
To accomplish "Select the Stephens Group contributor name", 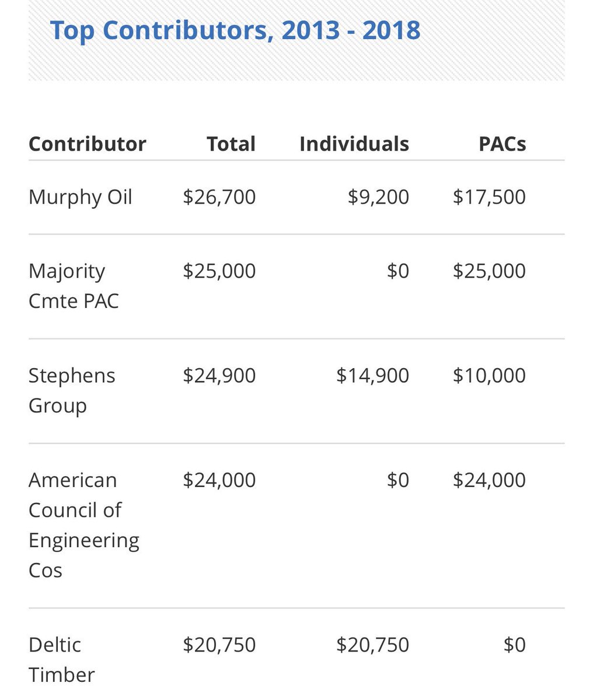I will pyautogui.click(x=72, y=390).
